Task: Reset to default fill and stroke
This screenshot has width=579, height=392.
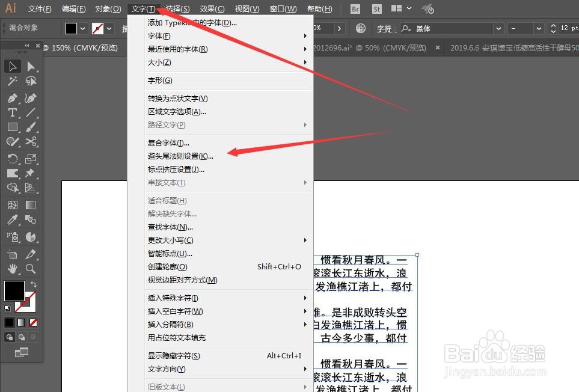Action: (x=7, y=308)
